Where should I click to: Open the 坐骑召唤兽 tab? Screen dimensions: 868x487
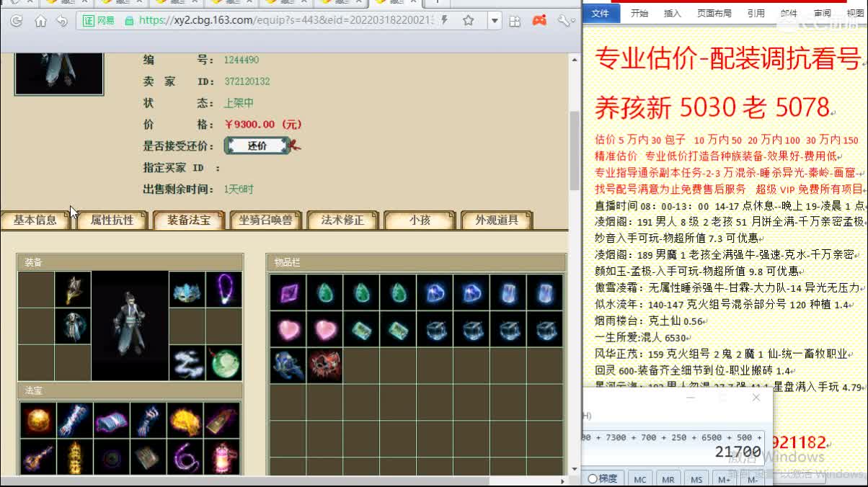point(265,220)
